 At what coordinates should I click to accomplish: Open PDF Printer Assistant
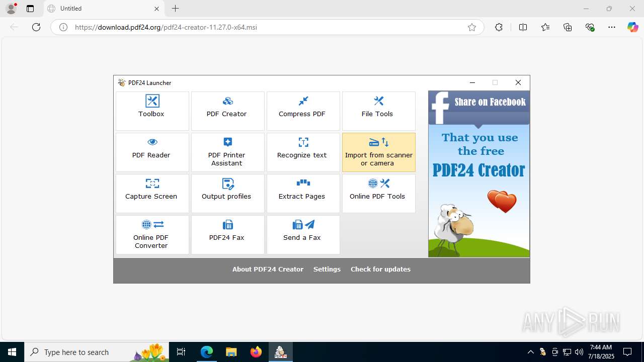(x=228, y=152)
